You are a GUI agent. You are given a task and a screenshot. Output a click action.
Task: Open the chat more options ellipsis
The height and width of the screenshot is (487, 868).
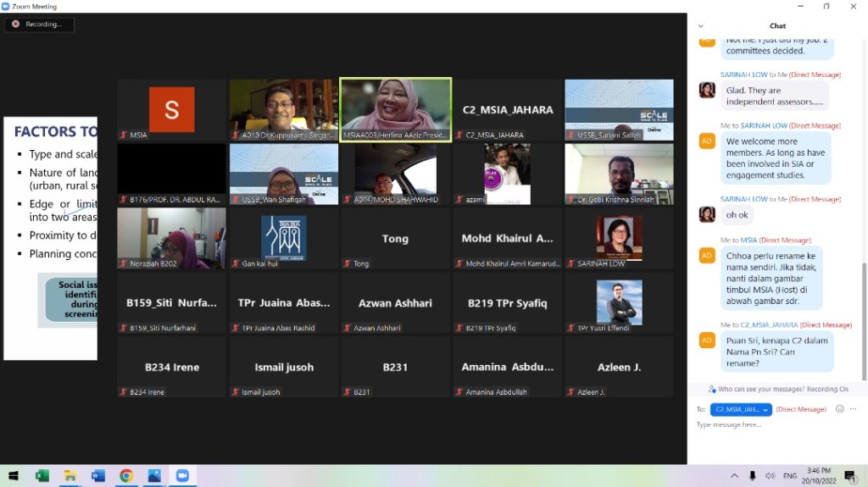tap(854, 409)
